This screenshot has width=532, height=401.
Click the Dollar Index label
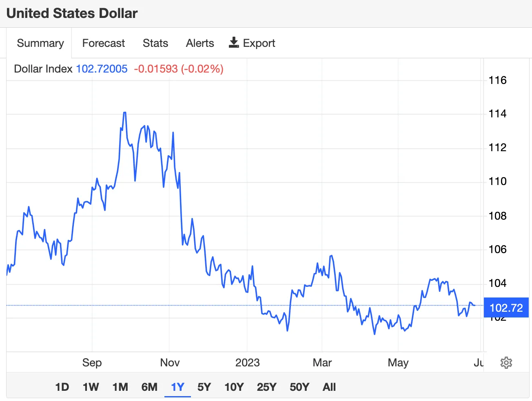[43, 69]
